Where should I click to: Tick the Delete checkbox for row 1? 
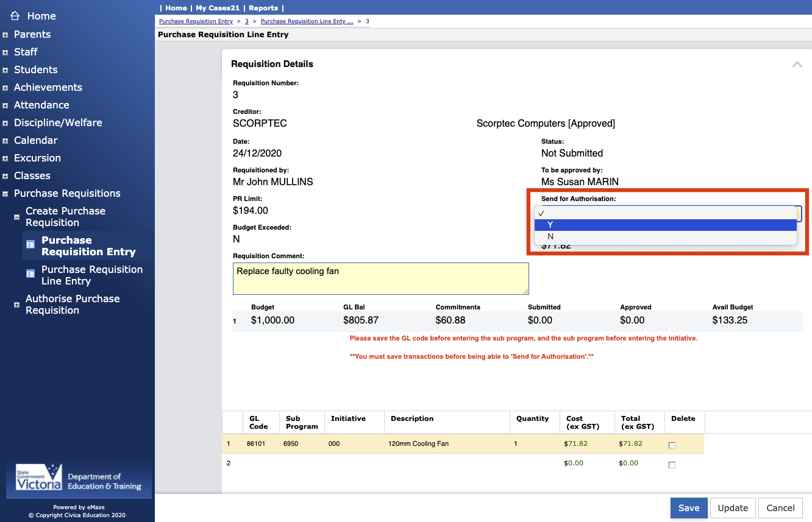[672, 445]
